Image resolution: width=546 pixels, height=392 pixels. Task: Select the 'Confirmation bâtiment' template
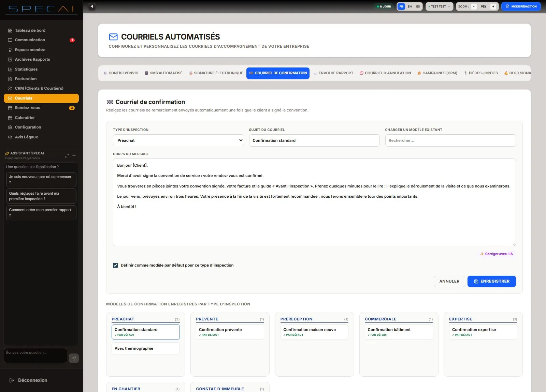(399, 332)
